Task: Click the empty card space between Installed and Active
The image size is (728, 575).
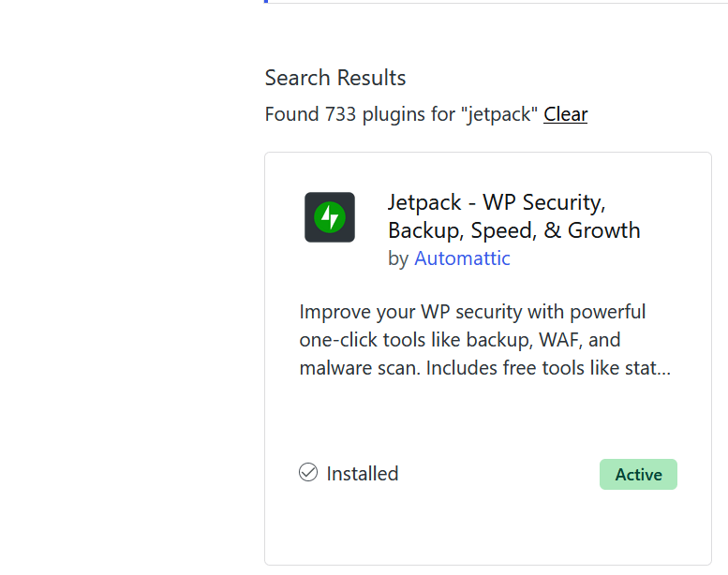Action: pos(497,474)
